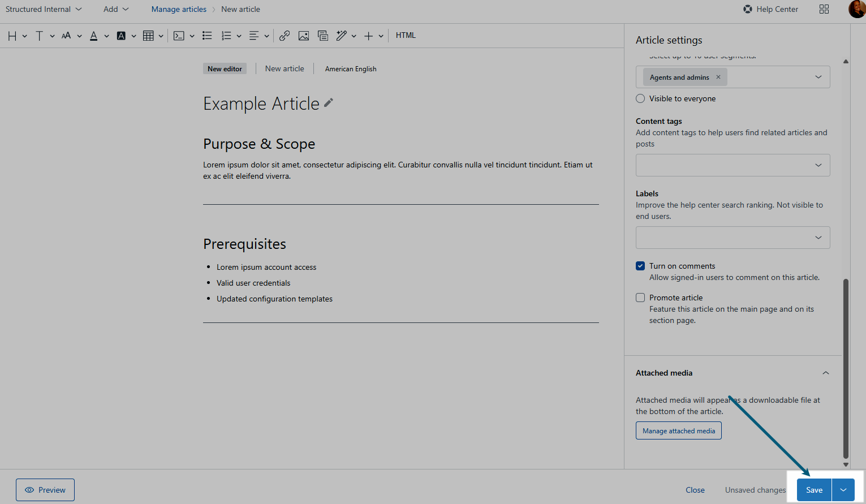Image resolution: width=866 pixels, height=504 pixels.
Task: Click the insert image icon
Action: 304,36
